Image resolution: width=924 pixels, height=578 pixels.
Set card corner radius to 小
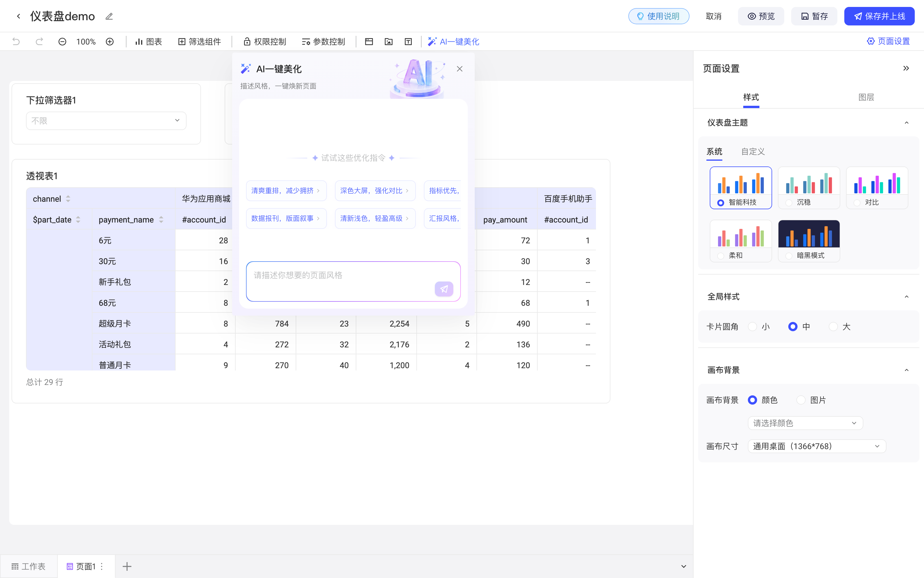(x=752, y=327)
